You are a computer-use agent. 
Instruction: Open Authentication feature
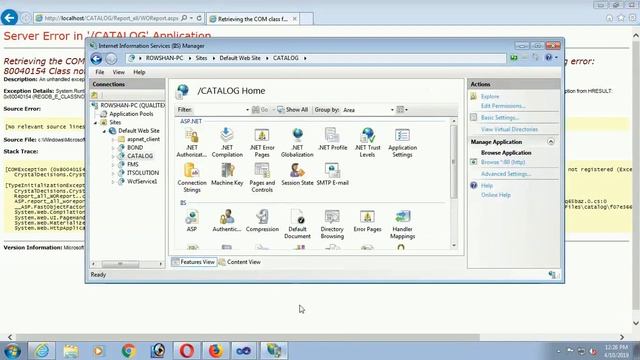click(227, 220)
